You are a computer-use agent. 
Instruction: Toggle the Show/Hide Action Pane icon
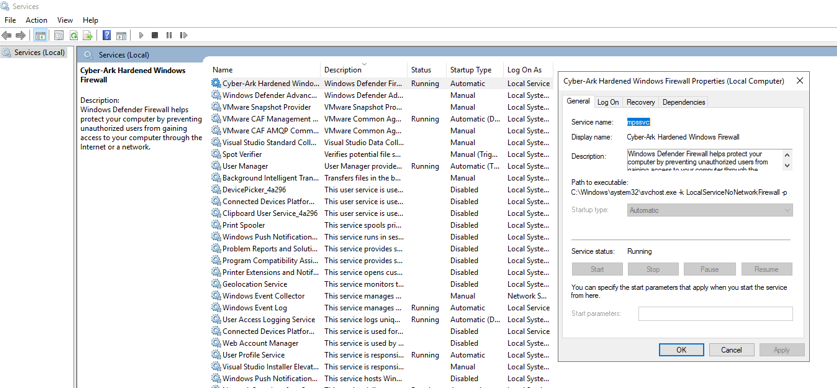coord(121,35)
